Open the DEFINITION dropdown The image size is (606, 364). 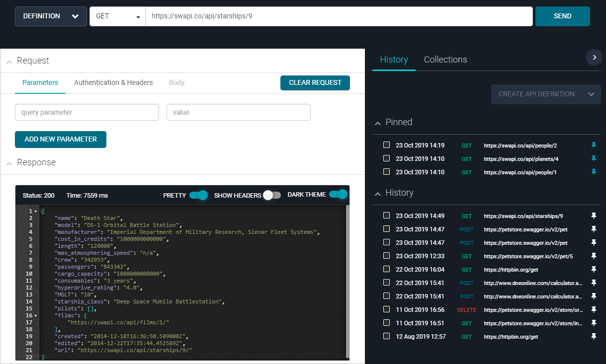[x=50, y=16]
